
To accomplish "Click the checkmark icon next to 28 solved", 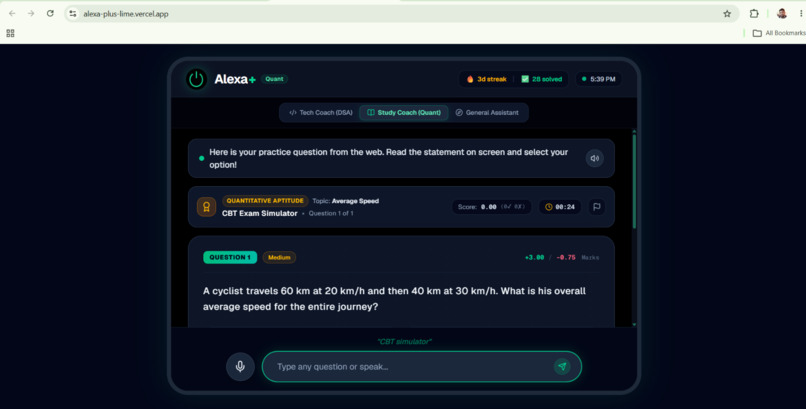I will [x=525, y=79].
